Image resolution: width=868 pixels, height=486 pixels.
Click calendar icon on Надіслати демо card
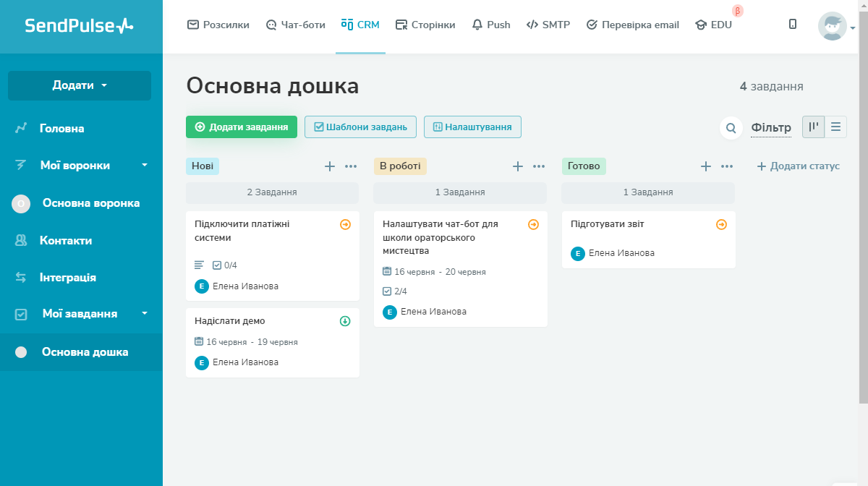point(200,341)
